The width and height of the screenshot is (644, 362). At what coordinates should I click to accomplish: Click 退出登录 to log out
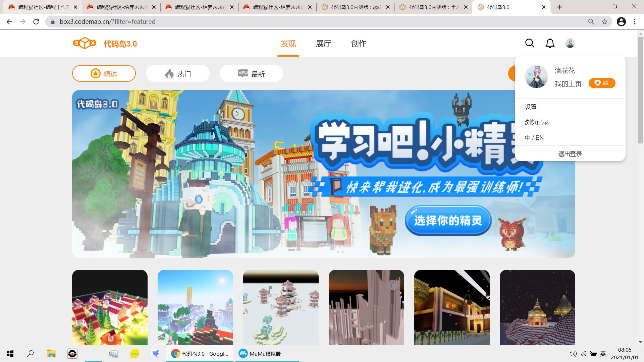570,154
